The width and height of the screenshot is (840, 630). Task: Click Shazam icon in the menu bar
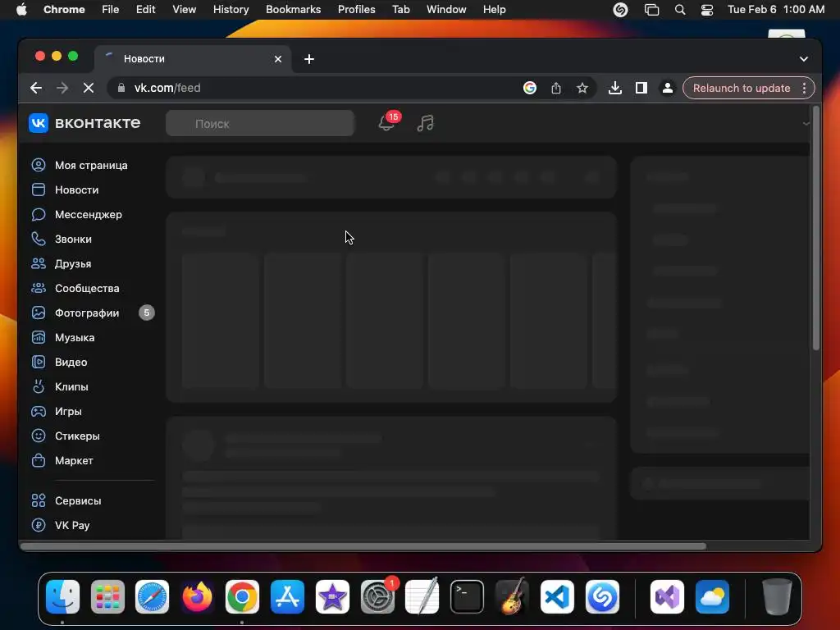(x=620, y=10)
